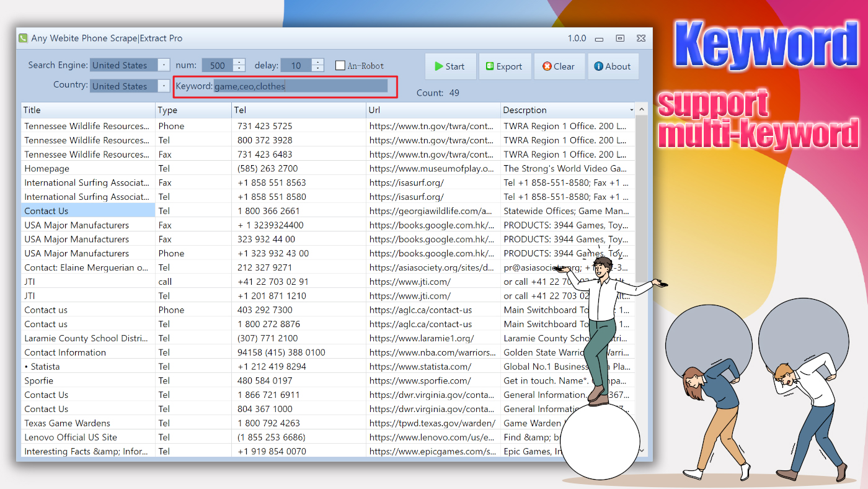Select phone number +1 323 932 43 00
The image size is (868, 489).
[x=273, y=253]
